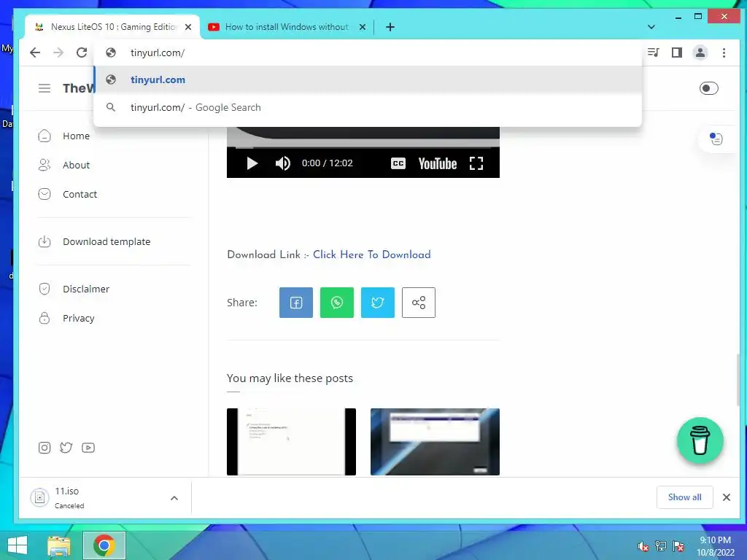The image size is (747, 560).
Task: Watch on YouTube logo in player
Action: (438, 163)
